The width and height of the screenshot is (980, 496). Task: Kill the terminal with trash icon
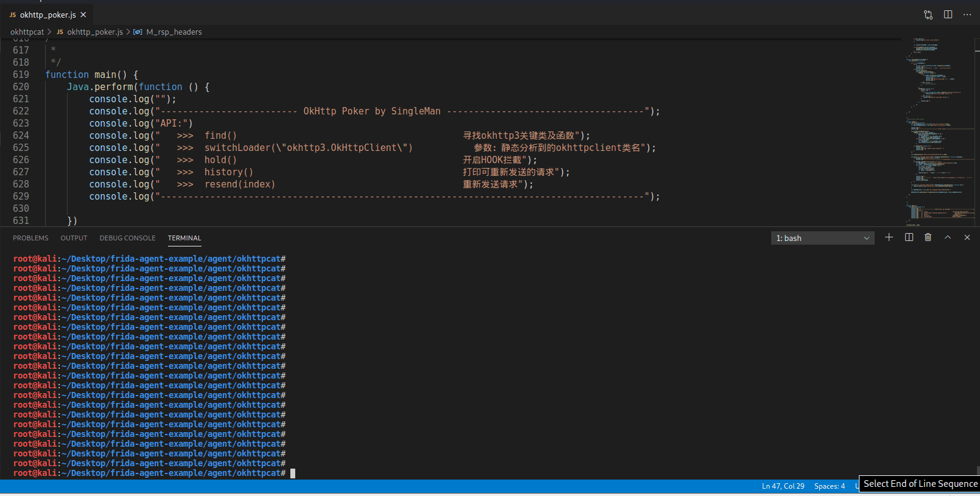(928, 237)
